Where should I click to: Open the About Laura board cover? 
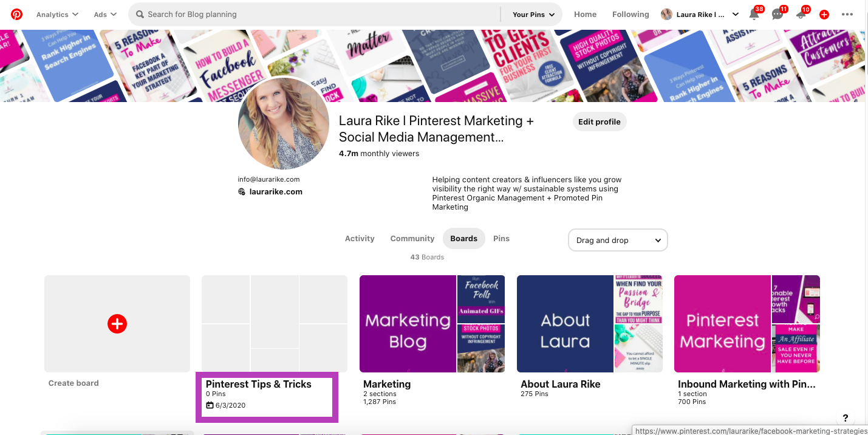coord(565,324)
